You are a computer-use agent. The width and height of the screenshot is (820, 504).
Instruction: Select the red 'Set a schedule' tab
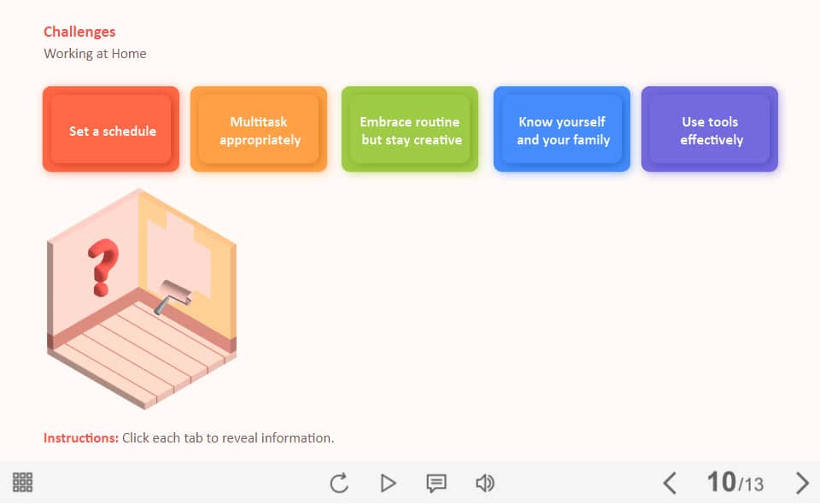[x=111, y=130]
